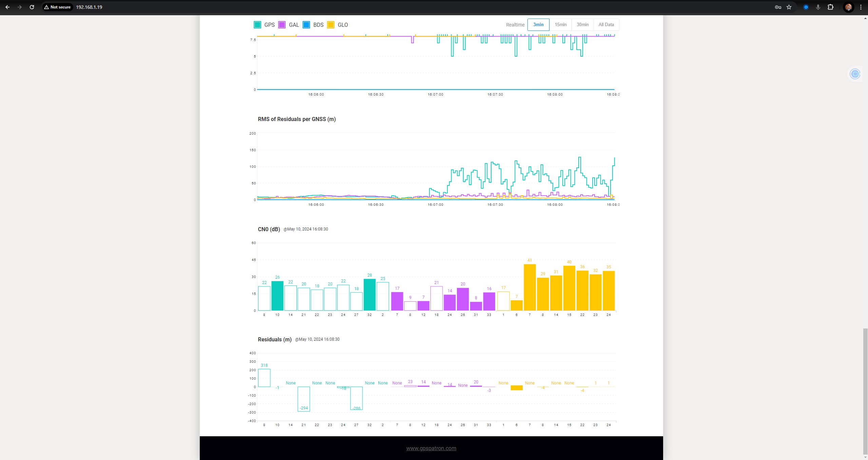Viewport: 868px width, 460px height.
Task: Click the Not secure site info chip
Action: point(57,7)
